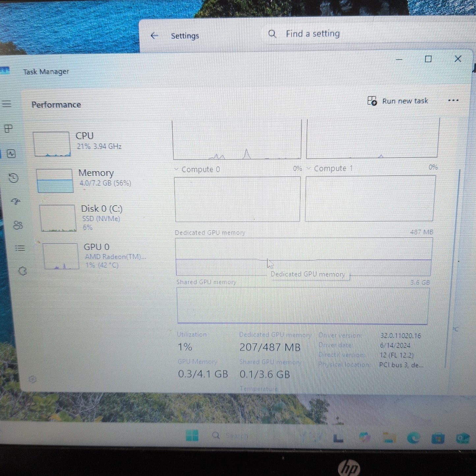Open Details page icon in sidebar
Screen dimensions: 476x476
pyautogui.click(x=20, y=248)
